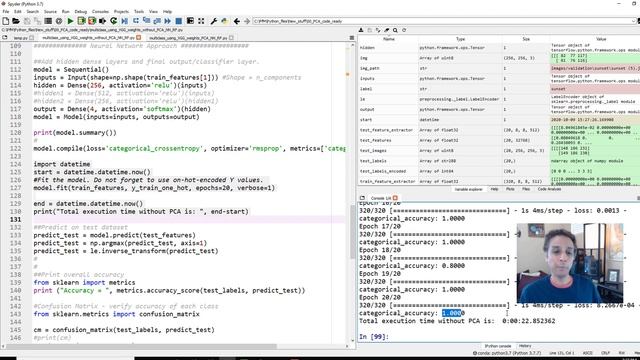Re-run the last script
The width and height of the screenshot is (640, 360).
(x=113, y=21)
